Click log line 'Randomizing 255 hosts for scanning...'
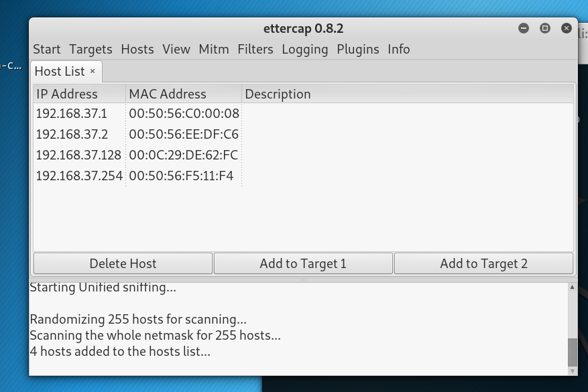This screenshot has height=392, width=588. (138, 320)
